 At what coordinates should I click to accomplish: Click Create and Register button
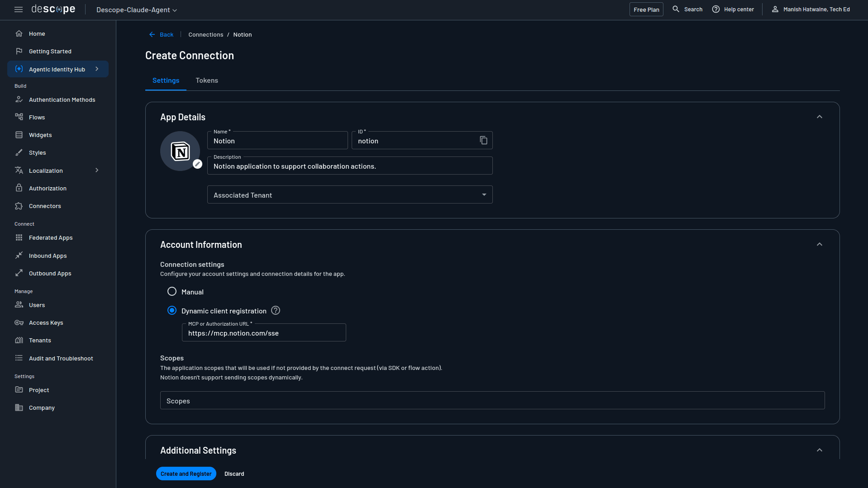pos(186,474)
